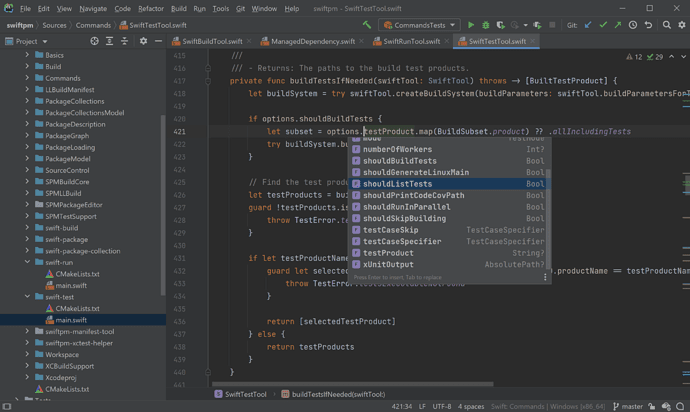Open the Refactor menu
690x412 pixels.
point(151,8)
